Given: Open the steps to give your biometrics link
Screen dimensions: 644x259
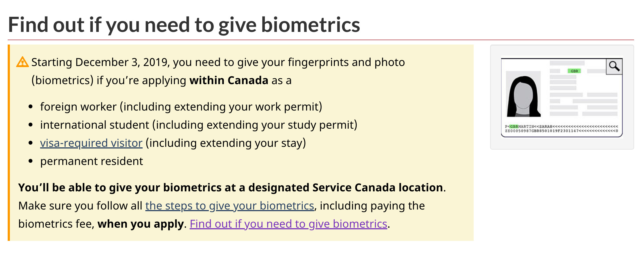Looking at the screenshot, I should [229, 206].
